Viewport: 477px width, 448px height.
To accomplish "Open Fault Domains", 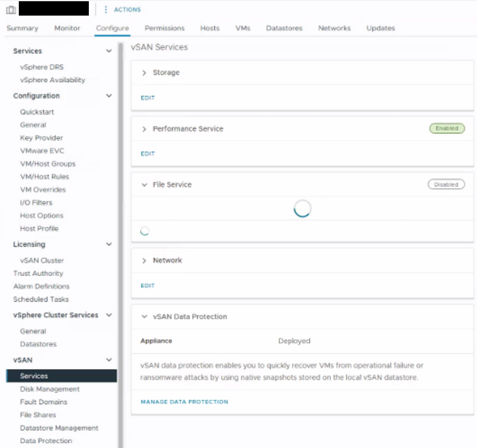I will (44, 402).
